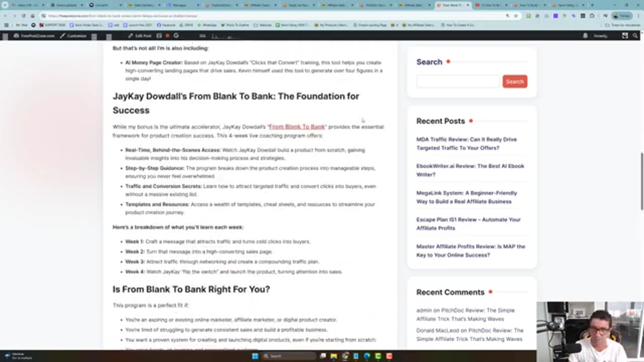Open FreePostZone.com site menu in admin bar

pos(34,36)
